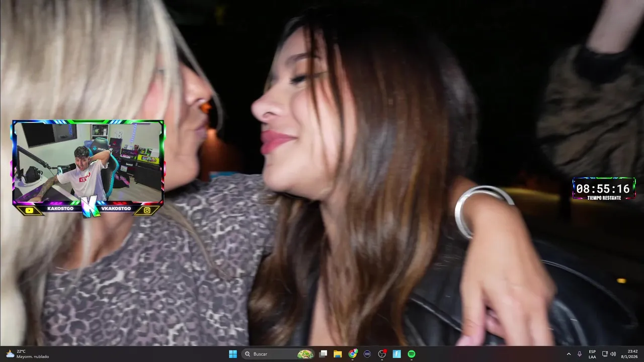Image resolution: width=644 pixels, height=362 pixels.
Task: Click the webcam overlay feed
Action: (88, 162)
